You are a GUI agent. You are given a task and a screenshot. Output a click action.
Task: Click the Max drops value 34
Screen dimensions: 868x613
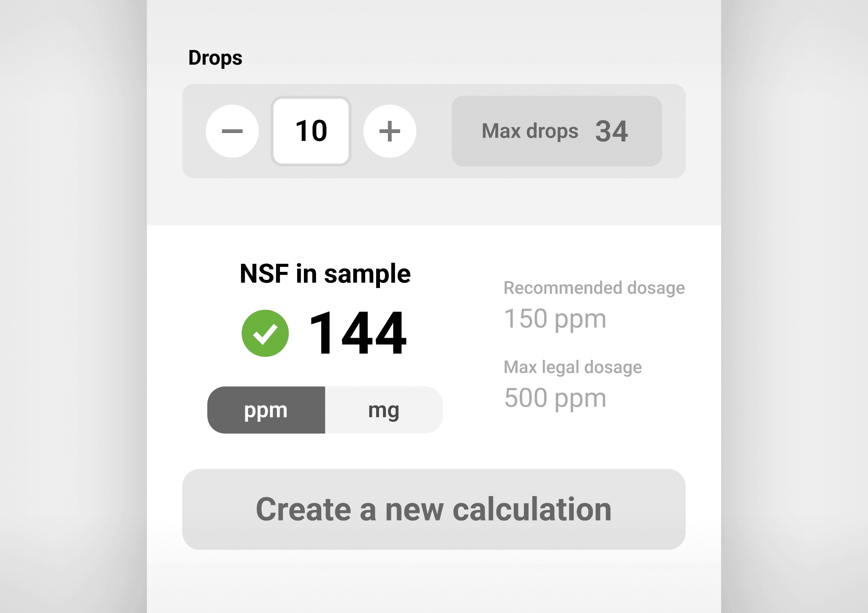pos(611,131)
